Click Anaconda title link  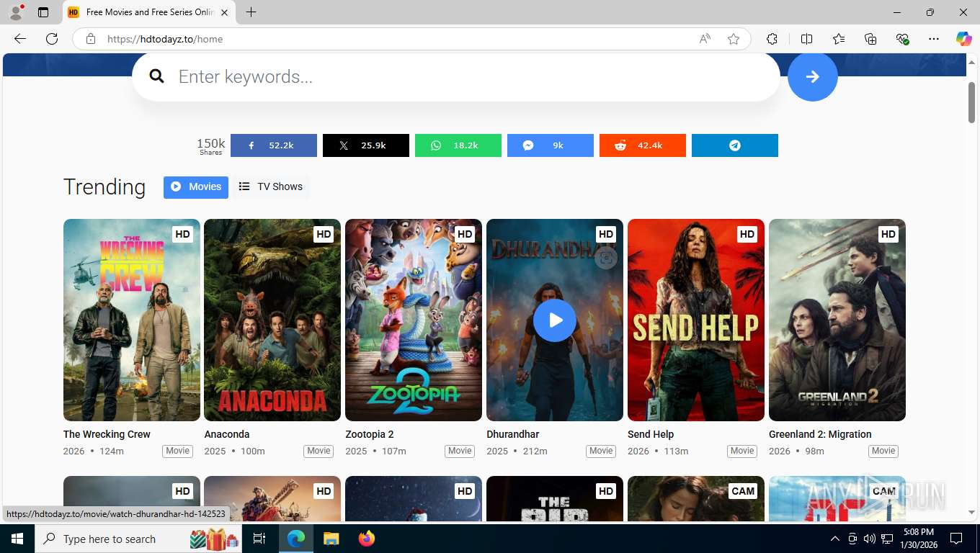[227, 434]
